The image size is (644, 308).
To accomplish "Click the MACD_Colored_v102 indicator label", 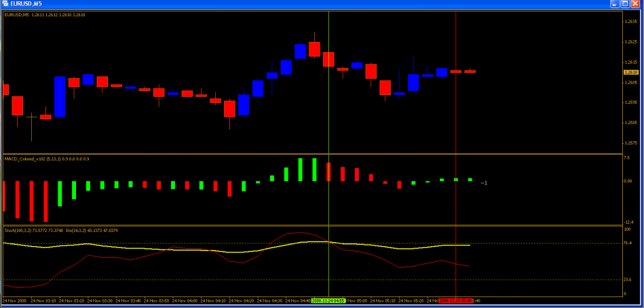I will (x=47, y=158).
